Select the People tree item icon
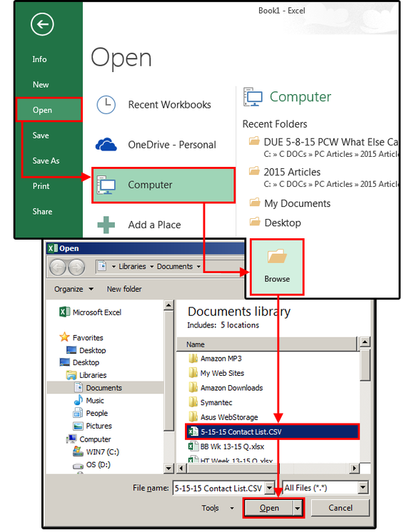414x532 pixels. coord(78,413)
